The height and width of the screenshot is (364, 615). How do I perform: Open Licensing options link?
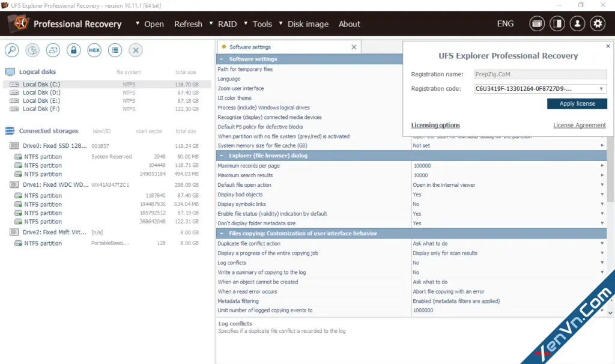[435, 125]
